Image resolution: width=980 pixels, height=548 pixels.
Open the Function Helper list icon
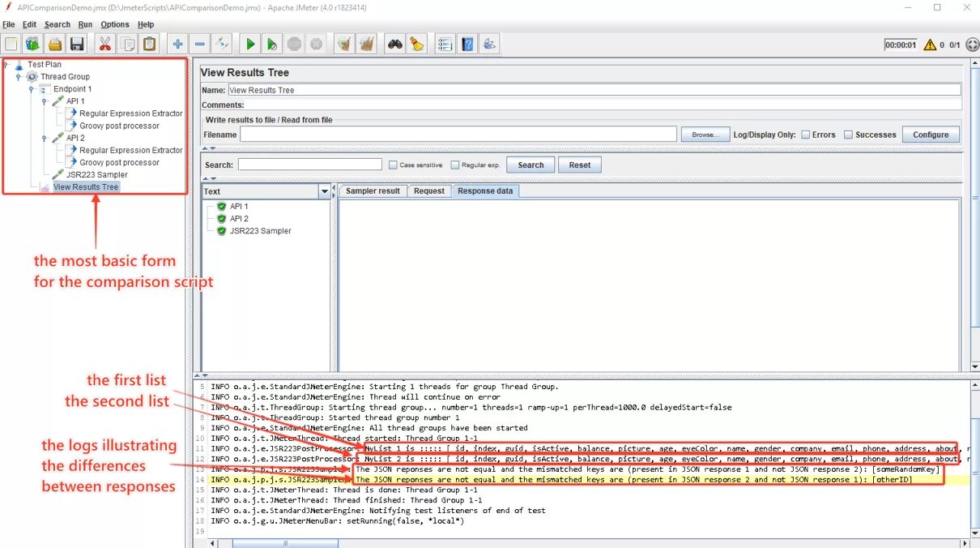(445, 44)
